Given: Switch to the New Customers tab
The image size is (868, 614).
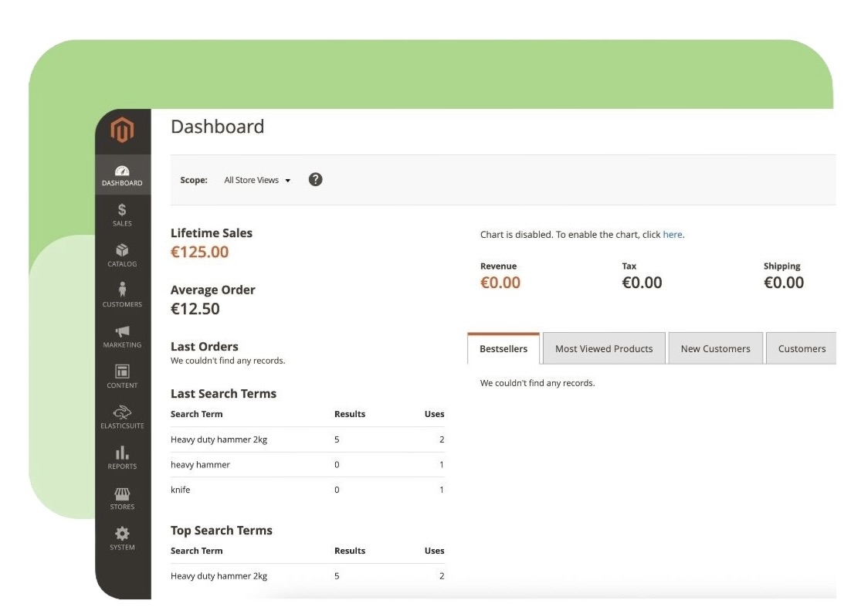Looking at the screenshot, I should tap(715, 349).
